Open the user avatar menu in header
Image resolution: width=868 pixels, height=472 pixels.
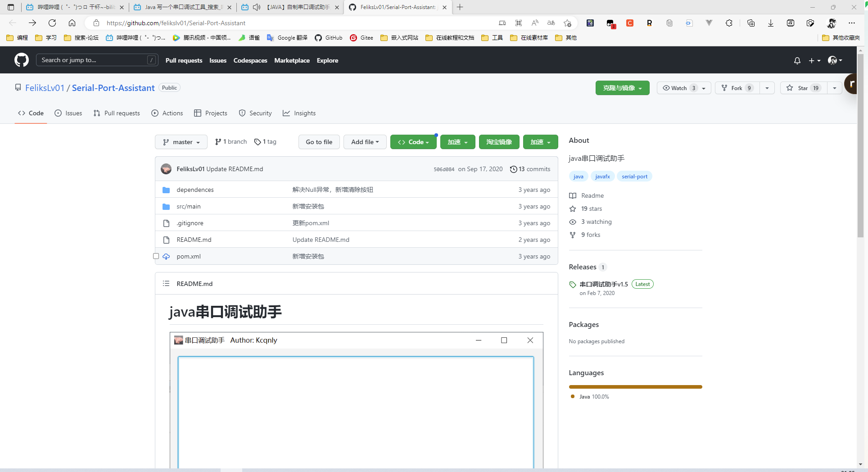tap(835, 60)
